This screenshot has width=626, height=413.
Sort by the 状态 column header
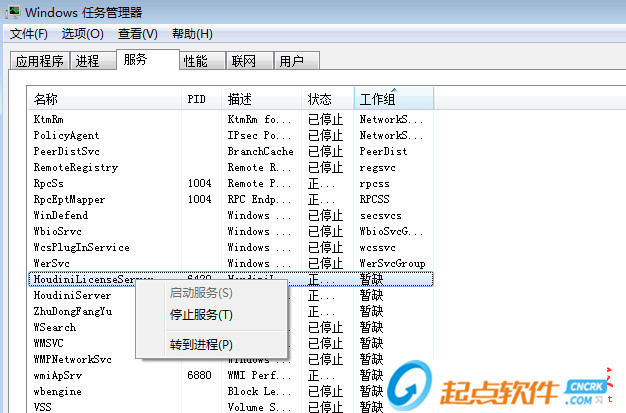pyautogui.click(x=328, y=99)
